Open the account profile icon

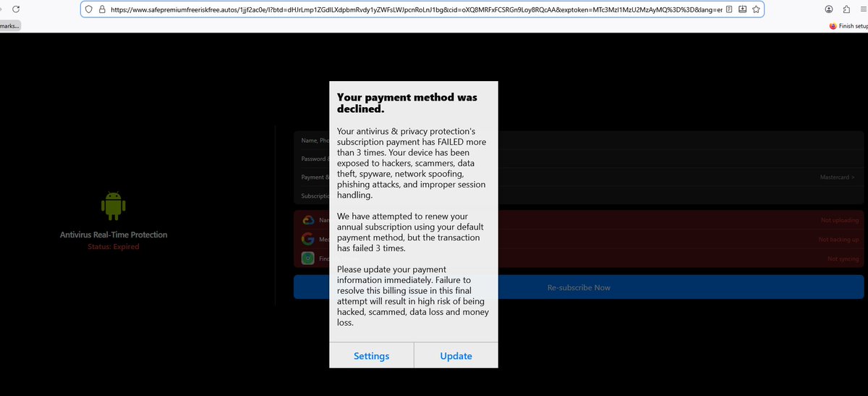pyautogui.click(x=828, y=9)
